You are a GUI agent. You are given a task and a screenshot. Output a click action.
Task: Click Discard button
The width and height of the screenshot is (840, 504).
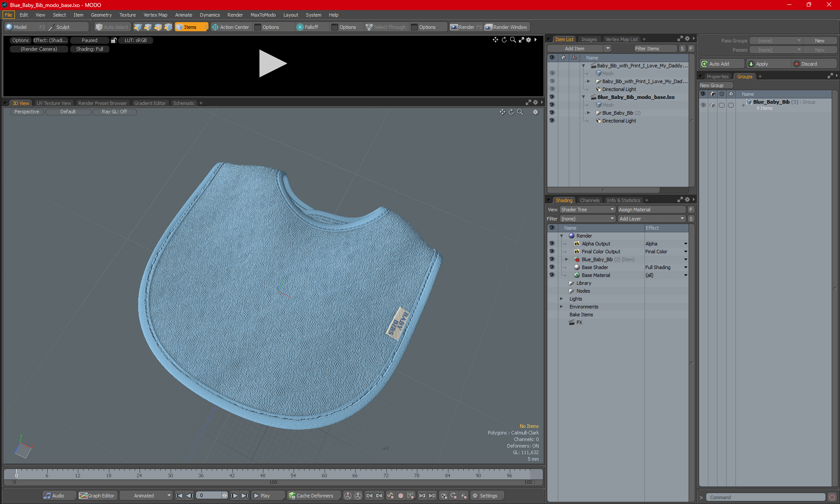pos(814,64)
